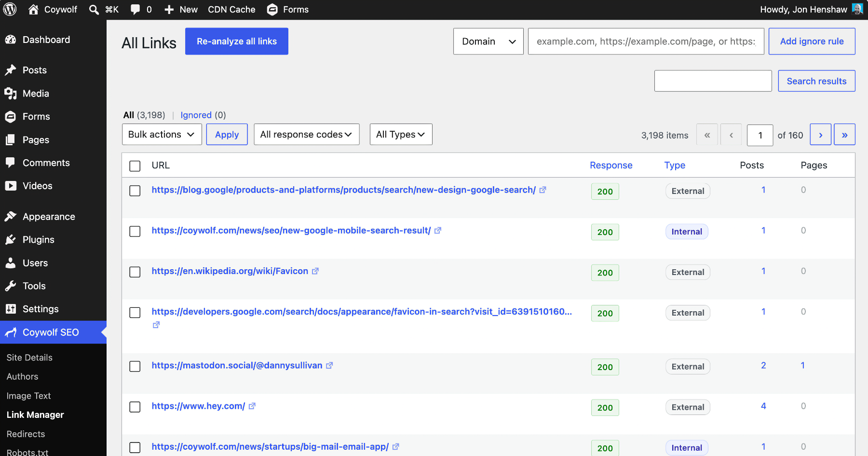
Task: Check the developers.google.com row checkbox
Action: (135, 313)
